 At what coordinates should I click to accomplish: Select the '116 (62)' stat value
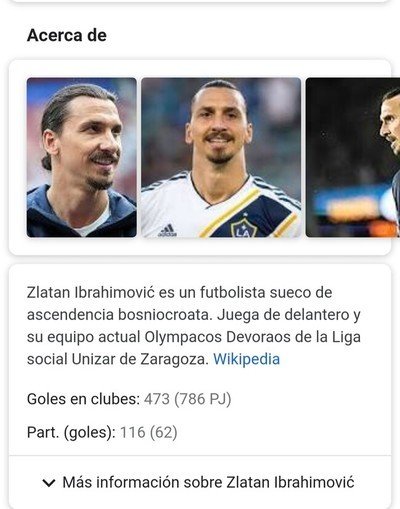(149, 433)
